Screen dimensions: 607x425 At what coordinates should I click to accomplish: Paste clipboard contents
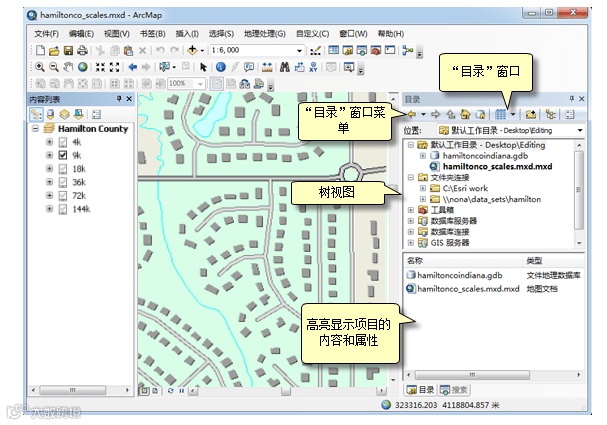[x=129, y=50]
